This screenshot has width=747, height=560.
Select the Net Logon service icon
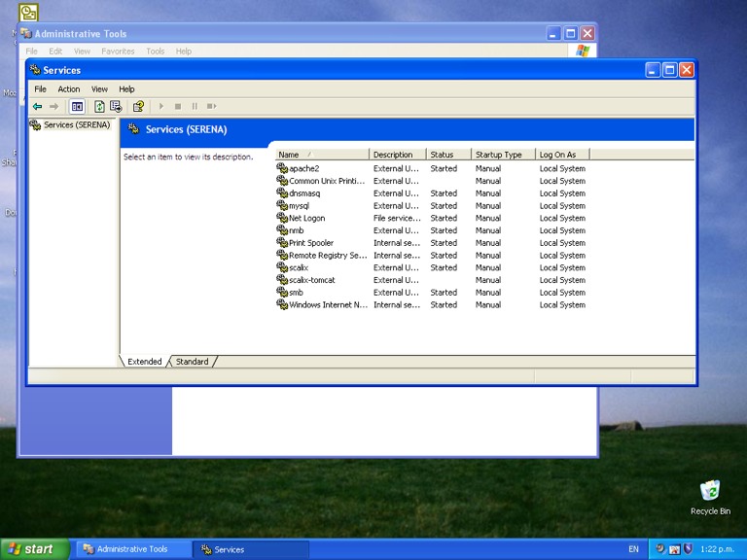point(282,218)
